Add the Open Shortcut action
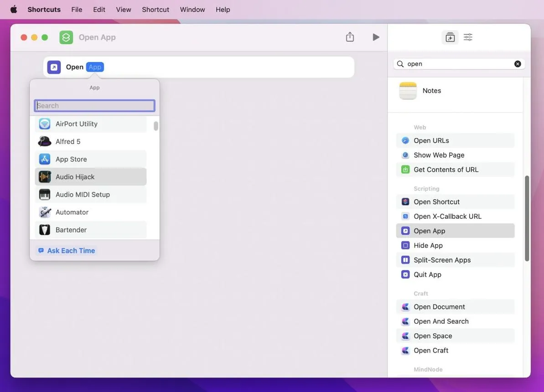Image resolution: width=544 pixels, height=392 pixels. click(x=455, y=202)
